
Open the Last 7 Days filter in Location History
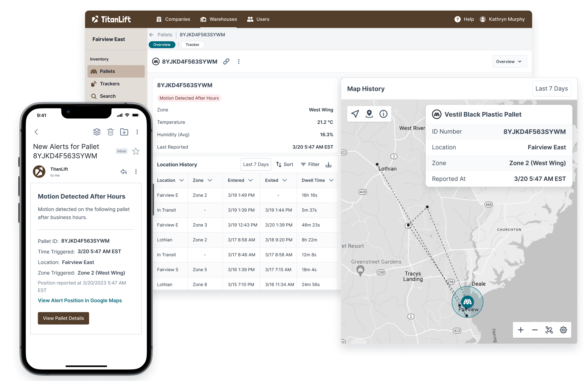tap(256, 164)
